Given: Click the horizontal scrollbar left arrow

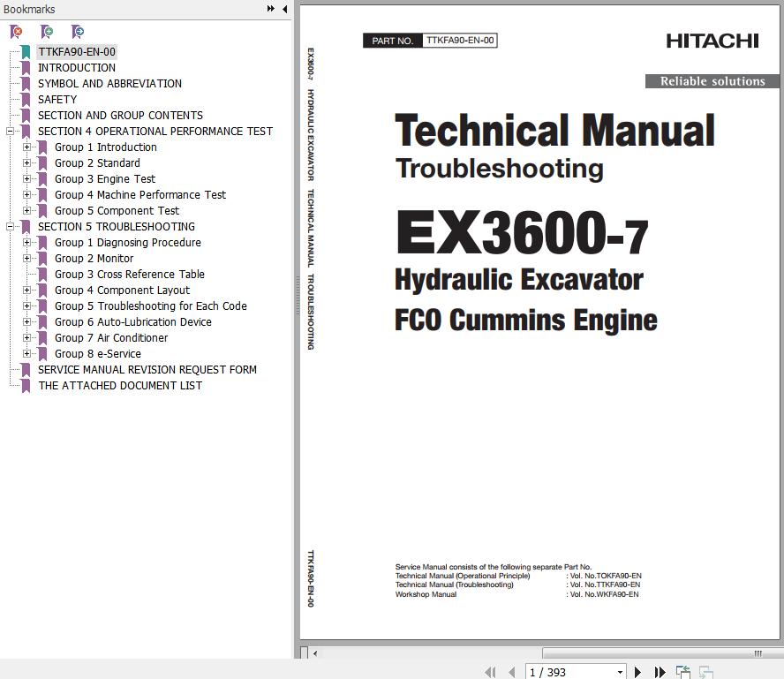Looking at the screenshot, I should 315,653.
